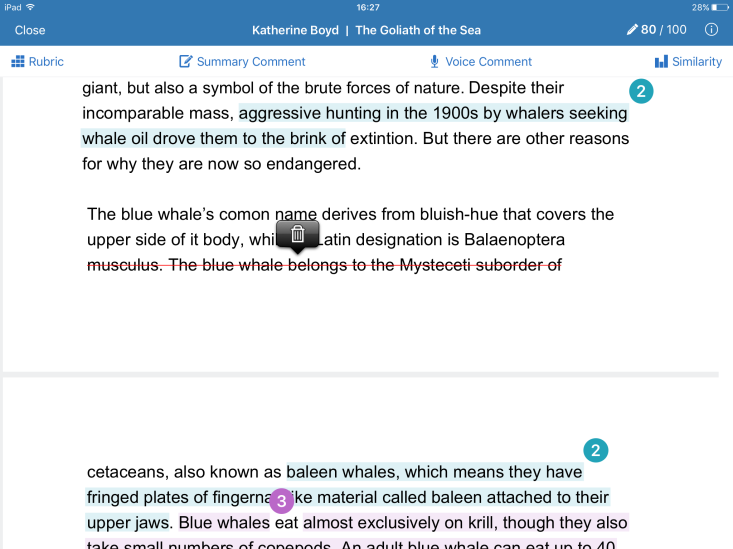733x549 pixels.
Task: Tap the word 'Balaenoptera'
Action: [x=514, y=239]
